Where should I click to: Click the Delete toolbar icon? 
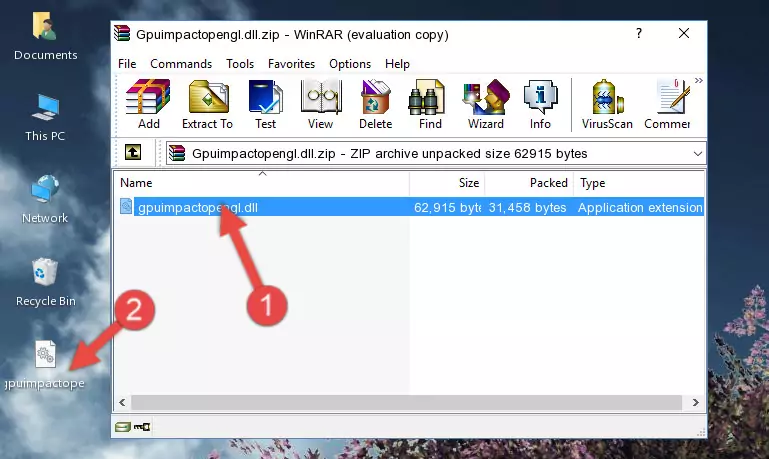[376, 104]
